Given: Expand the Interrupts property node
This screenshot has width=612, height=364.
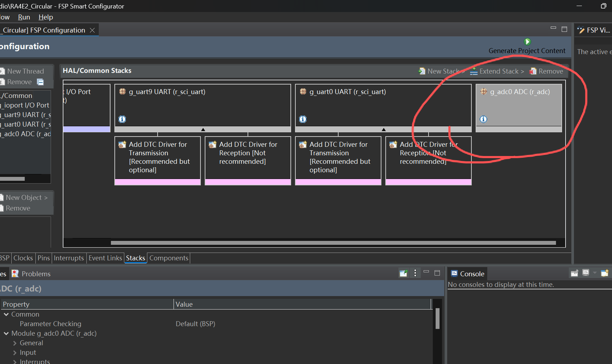Looking at the screenshot, I should coord(15,362).
